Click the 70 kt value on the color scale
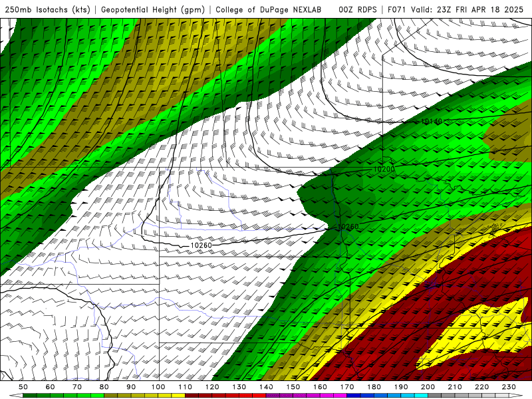The image size is (532, 399). click(x=77, y=387)
